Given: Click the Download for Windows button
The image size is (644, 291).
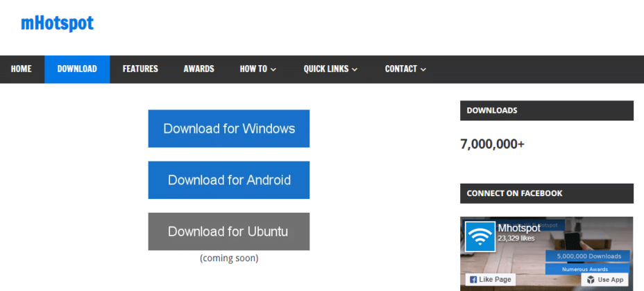Looking at the screenshot, I should (229, 129).
